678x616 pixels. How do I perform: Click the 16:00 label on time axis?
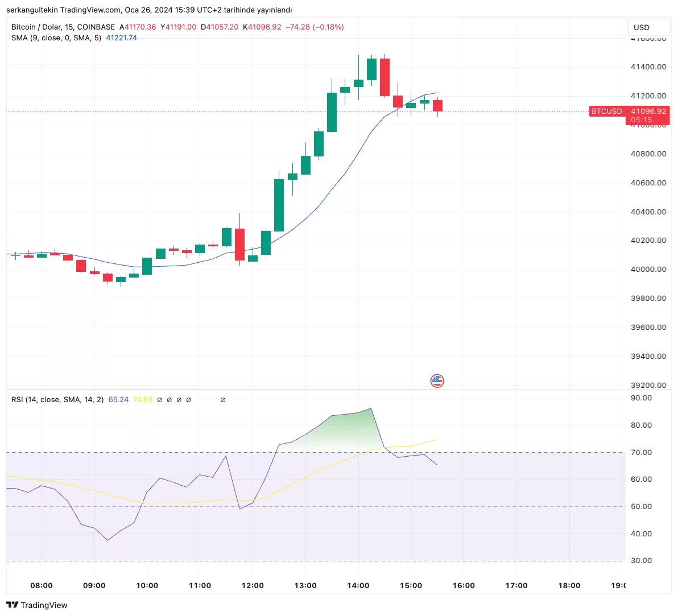coord(464,585)
